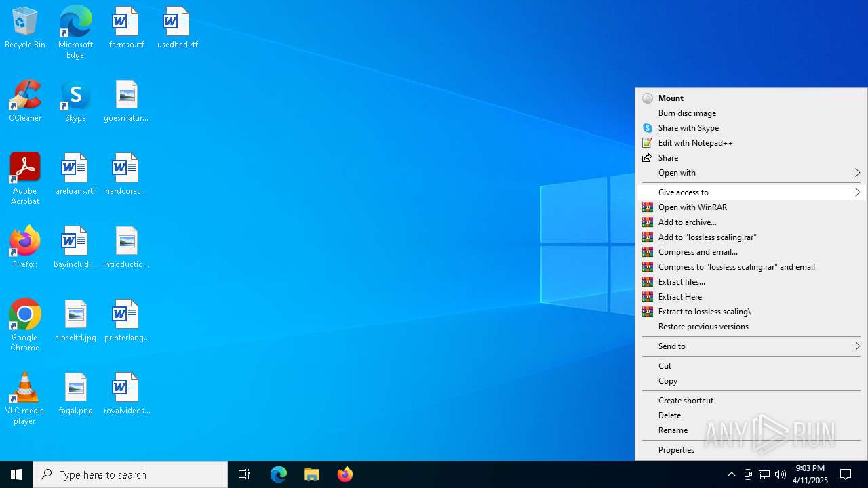The height and width of the screenshot is (488, 868).
Task: Click the taskbar search box
Action: 130,474
